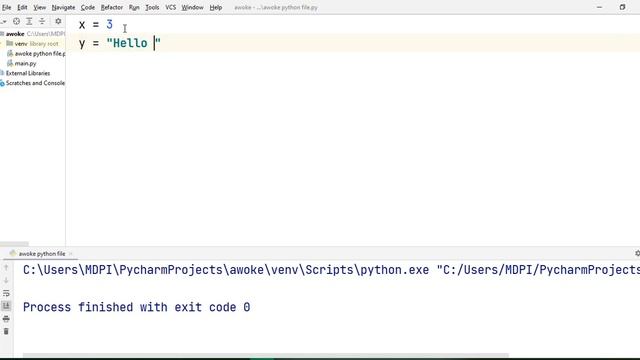Click the Process finished with exit code text
Viewport: 640px width, 360px height.
pos(136,307)
